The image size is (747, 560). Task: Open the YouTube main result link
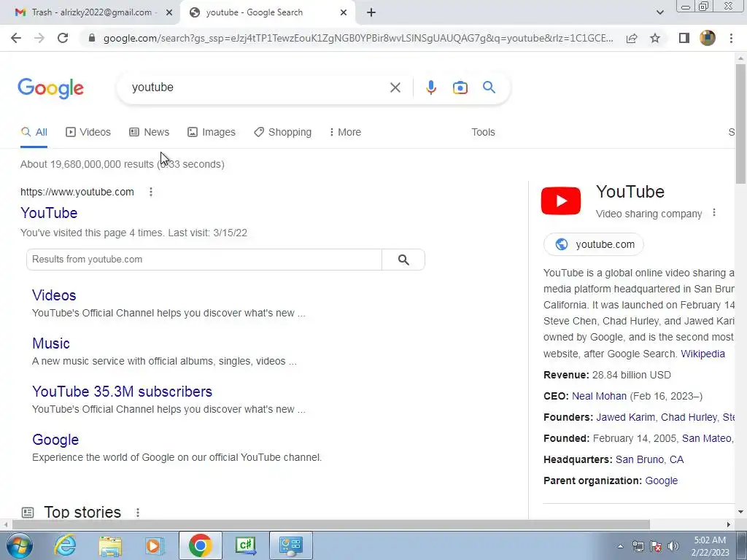(49, 213)
